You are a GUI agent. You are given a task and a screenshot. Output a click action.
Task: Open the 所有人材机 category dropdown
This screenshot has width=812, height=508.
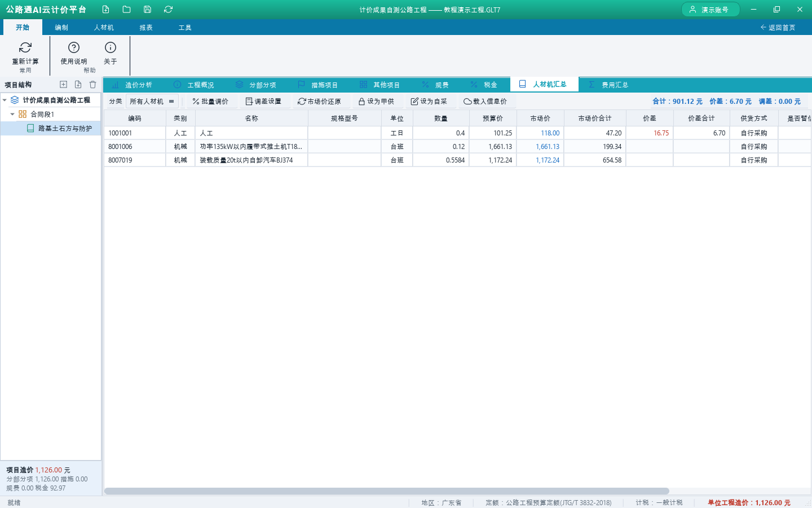[x=152, y=102]
